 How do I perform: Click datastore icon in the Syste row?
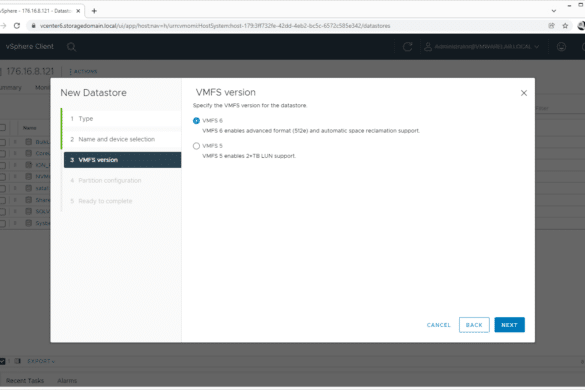tap(29, 223)
